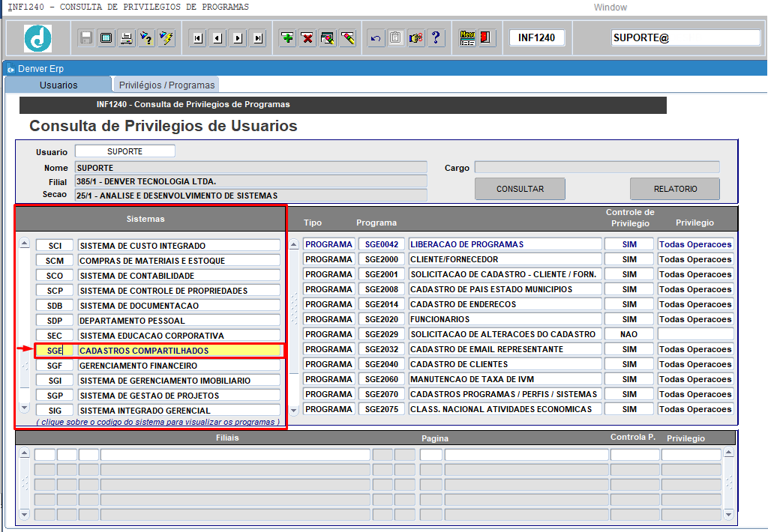Go to the previous record
768x532 pixels.
[x=218, y=37]
